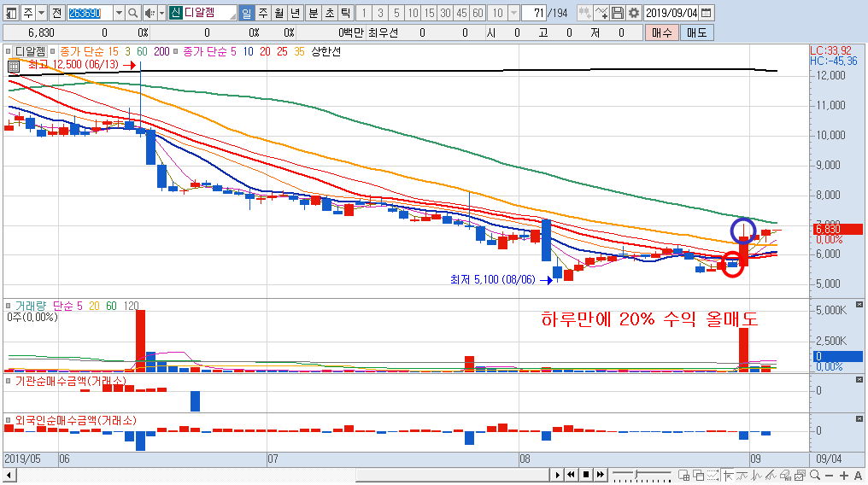Image resolution: width=868 pixels, height=485 pixels.
Task: Click the stock search magnifier icon
Action: coord(133,13)
